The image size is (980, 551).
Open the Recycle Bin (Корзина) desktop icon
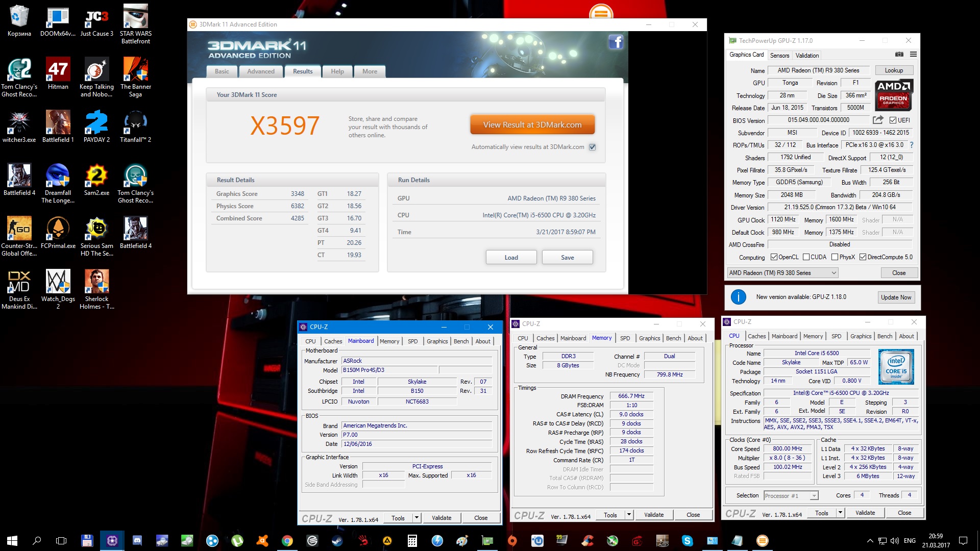(x=19, y=20)
